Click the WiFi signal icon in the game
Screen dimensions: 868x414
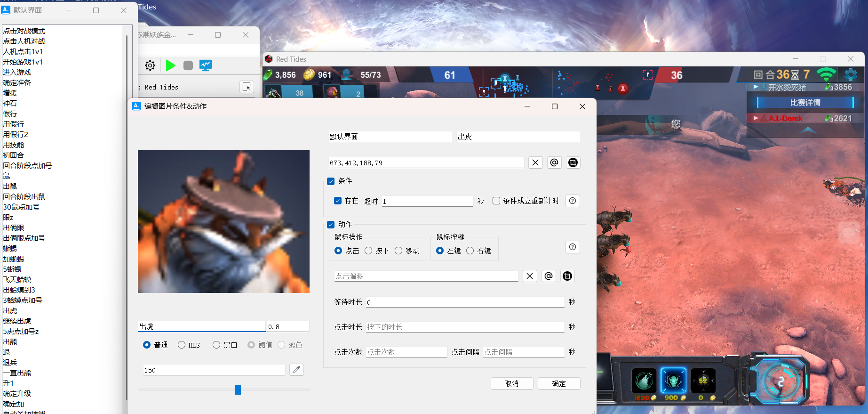[826, 74]
